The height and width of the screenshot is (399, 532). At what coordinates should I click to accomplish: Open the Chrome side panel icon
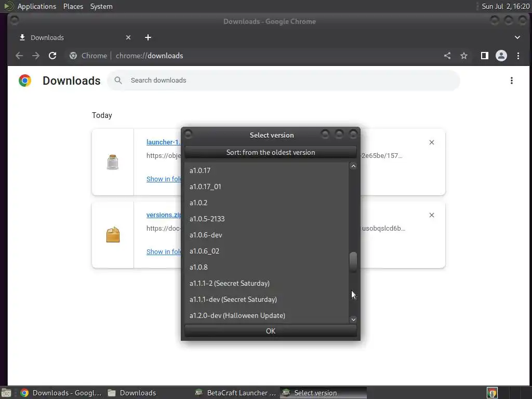coord(485,56)
